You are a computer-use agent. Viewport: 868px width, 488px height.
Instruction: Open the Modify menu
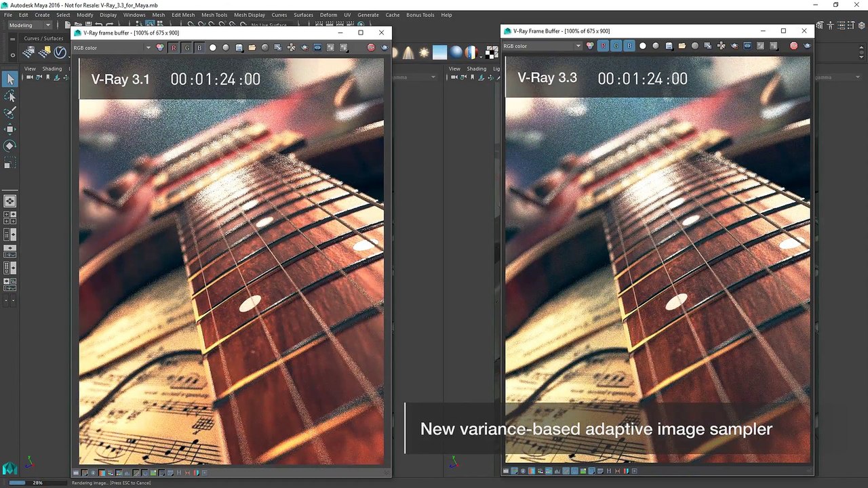pos(85,15)
